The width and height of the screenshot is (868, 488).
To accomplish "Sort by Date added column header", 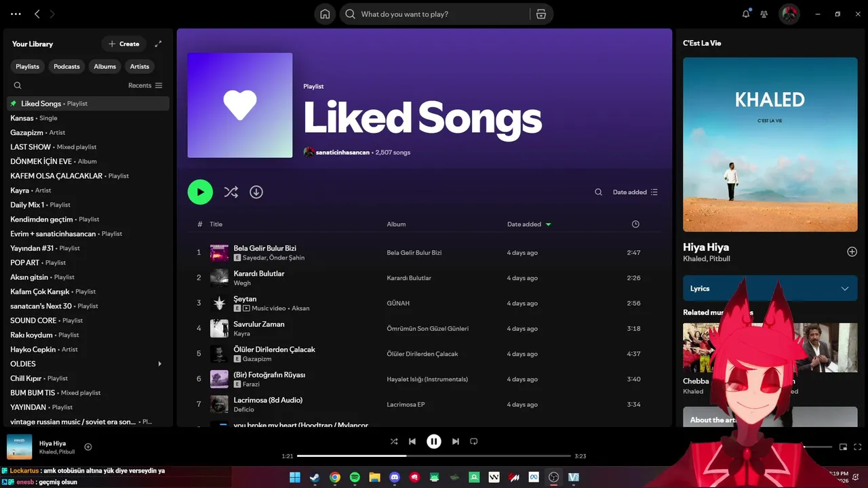I will pos(529,224).
